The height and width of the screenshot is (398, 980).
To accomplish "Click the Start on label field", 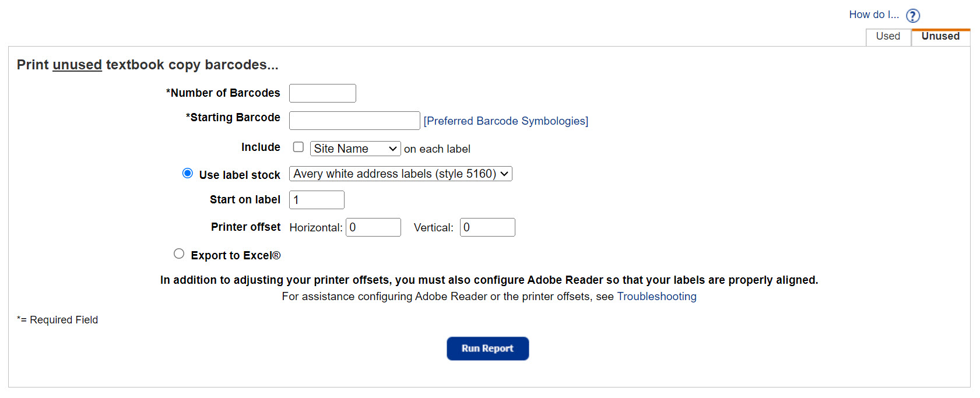I will click(x=317, y=200).
